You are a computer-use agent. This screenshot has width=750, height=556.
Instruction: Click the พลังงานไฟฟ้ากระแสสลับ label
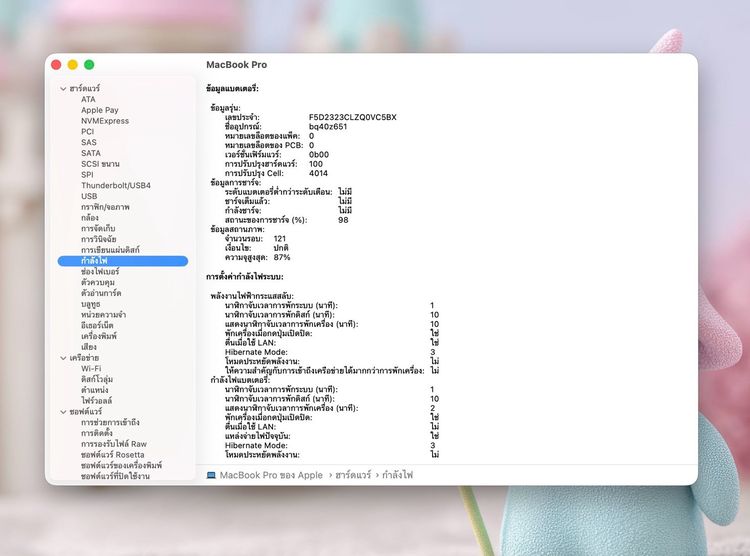tap(252, 296)
